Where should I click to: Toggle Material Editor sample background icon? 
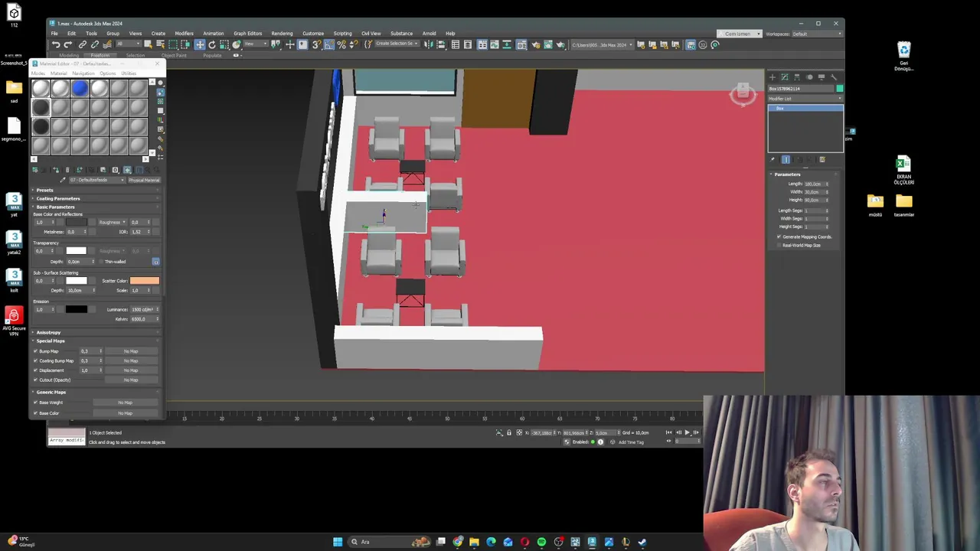click(160, 101)
